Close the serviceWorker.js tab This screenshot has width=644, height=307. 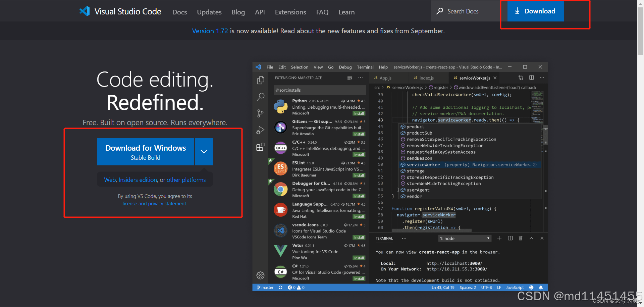click(x=495, y=78)
